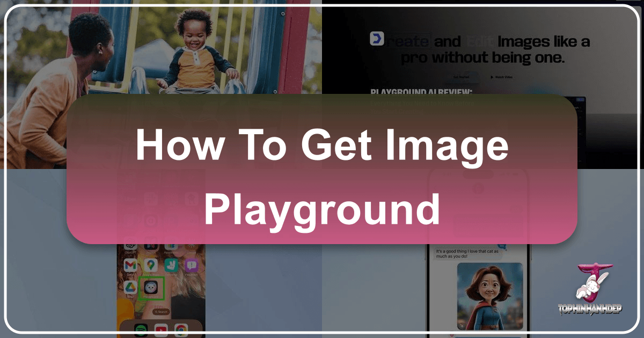This screenshot has width=644, height=338.
Task: Open the purple messaging app icon
Action: (192, 266)
